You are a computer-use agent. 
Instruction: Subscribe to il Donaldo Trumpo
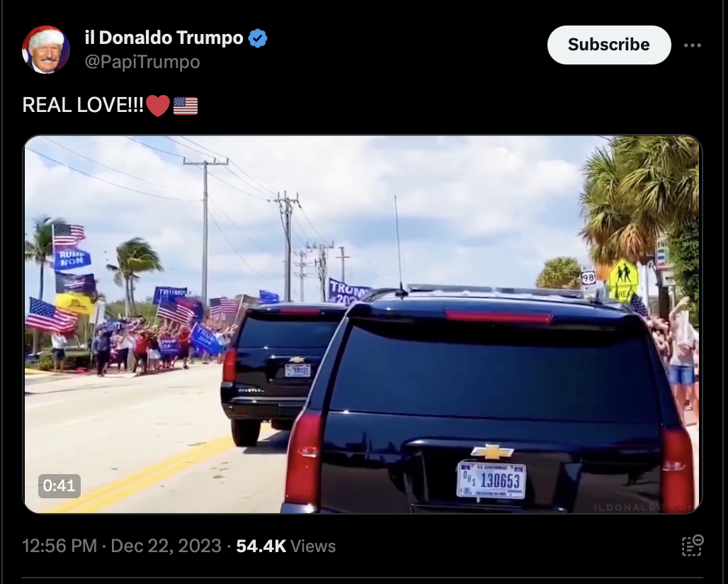609,45
